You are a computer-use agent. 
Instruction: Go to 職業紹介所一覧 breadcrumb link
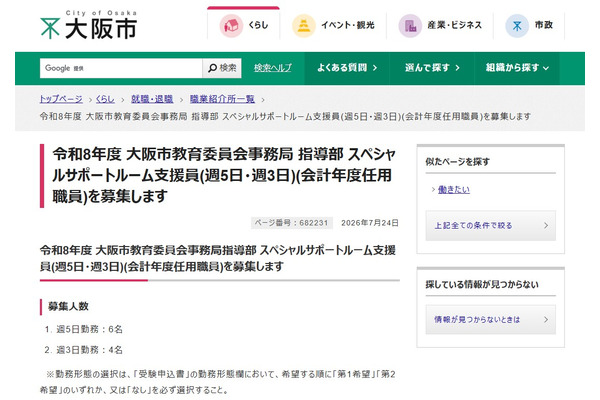coord(222,99)
